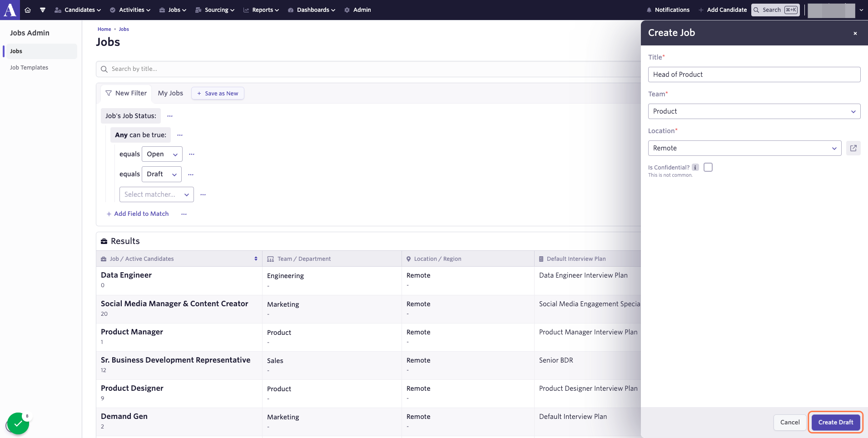This screenshot has height=438, width=868.
Task: Open the Reports menu
Action: click(x=261, y=10)
